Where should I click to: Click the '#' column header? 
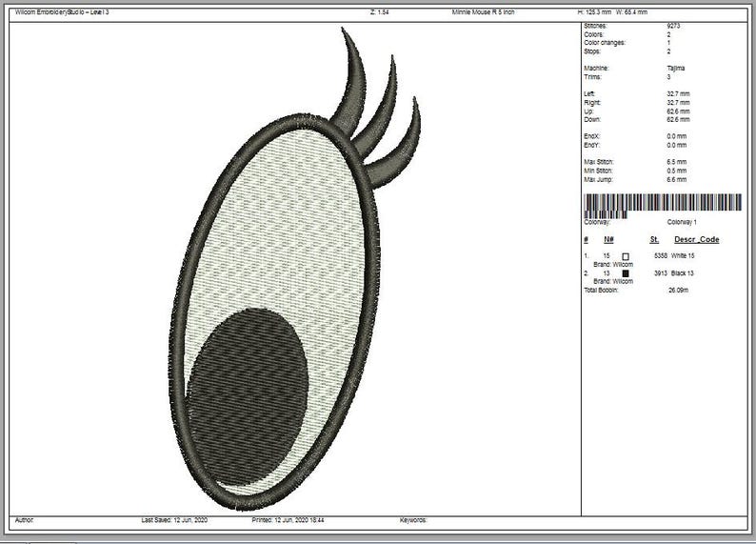click(586, 240)
